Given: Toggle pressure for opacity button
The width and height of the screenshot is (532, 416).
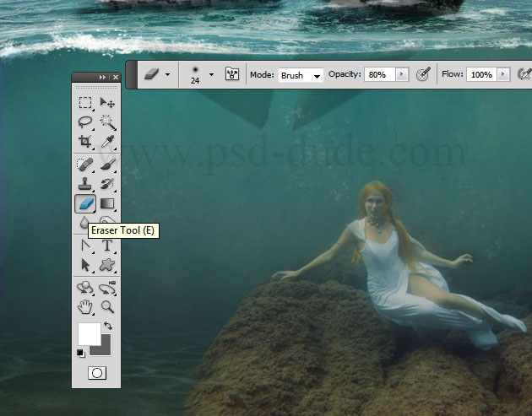Looking at the screenshot, I should pos(424,74).
